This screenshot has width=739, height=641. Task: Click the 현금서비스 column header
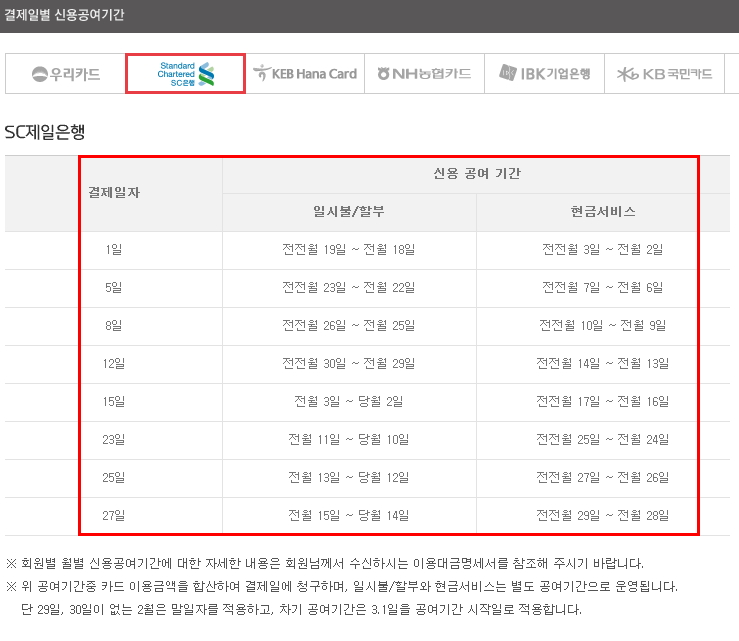(602, 212)
